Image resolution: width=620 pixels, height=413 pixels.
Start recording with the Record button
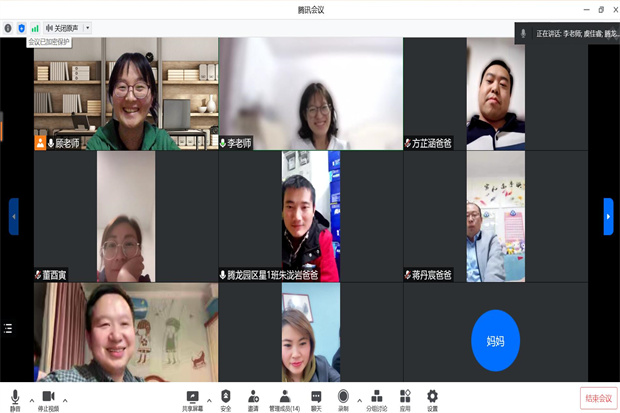[343, 397]
